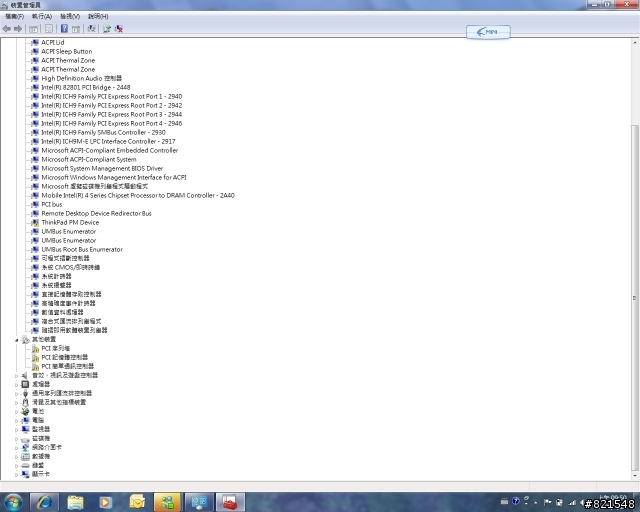Select Microsoft ACPI-Compliant System
This screenshot has height=512, width=640.
pyautogui.click(x=89, y=159)
